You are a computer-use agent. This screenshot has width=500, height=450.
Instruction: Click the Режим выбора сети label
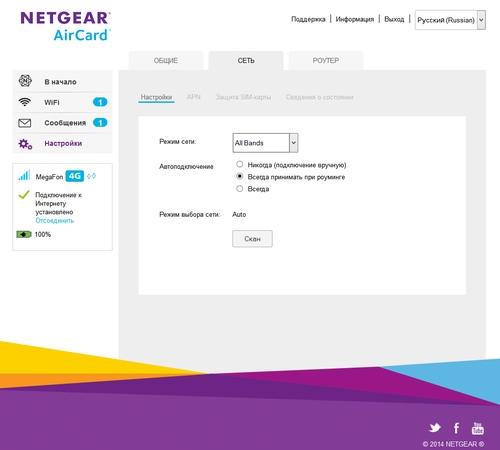tap(189, 214)
